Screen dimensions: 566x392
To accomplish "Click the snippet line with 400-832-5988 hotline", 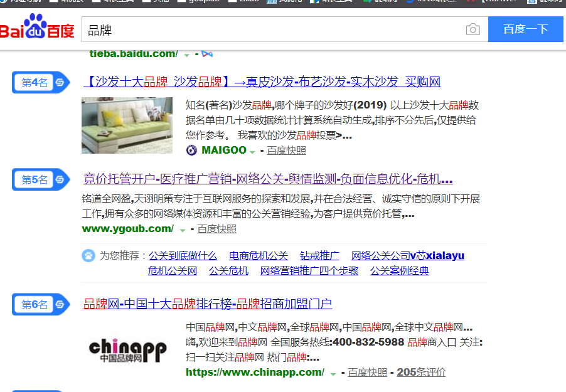I will point(334,342).
